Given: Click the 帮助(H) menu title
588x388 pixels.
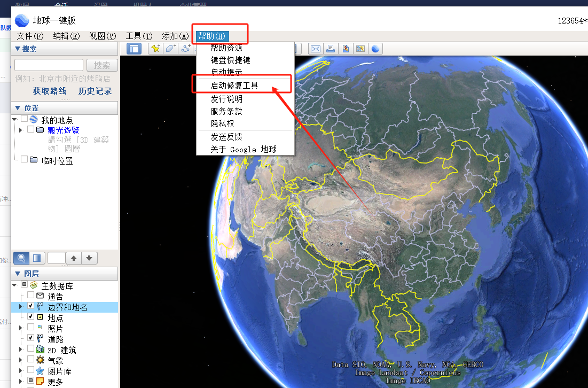Looking at the screenshot, I should point(212,36).
